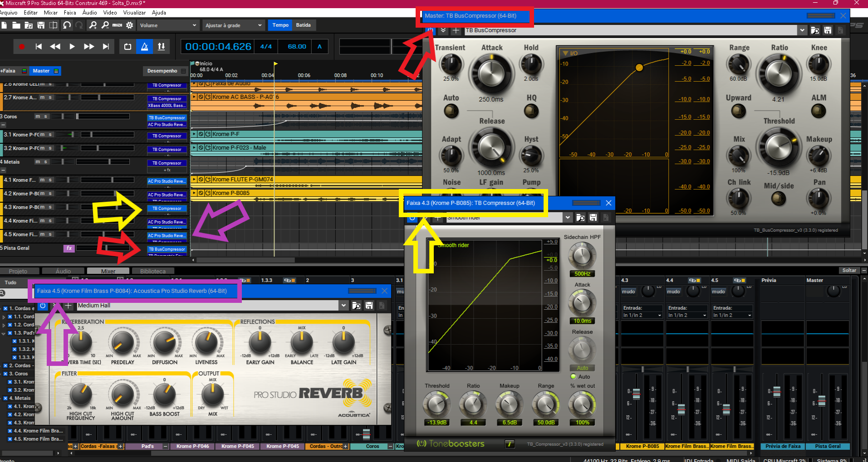Save the BusCompressor preset
Viewport: 868px width, 462px height.
click(x=828, y=30)
